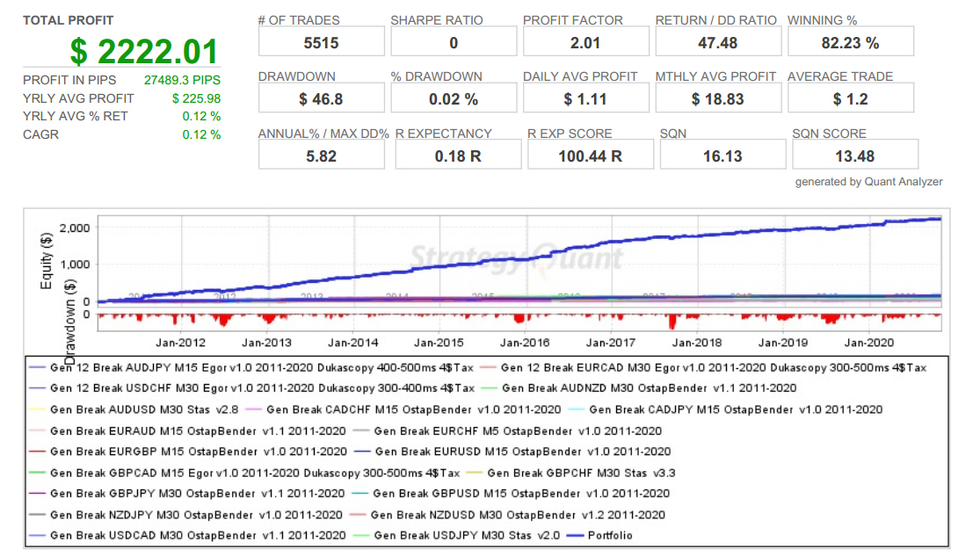Select Yrly Avg Profit value $ 225.98
Image resolution: width=980 pixels, height=557 pixels.
196,98
